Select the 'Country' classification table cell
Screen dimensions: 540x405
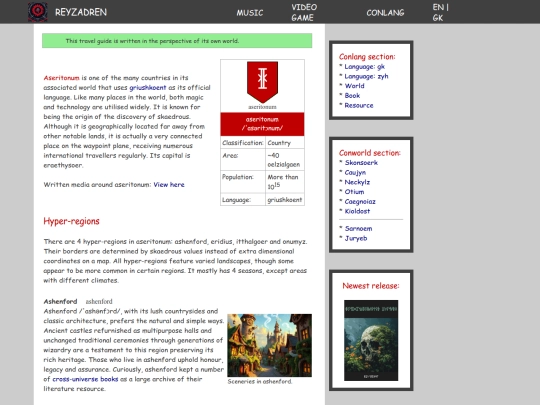click(x=285, y=143)
